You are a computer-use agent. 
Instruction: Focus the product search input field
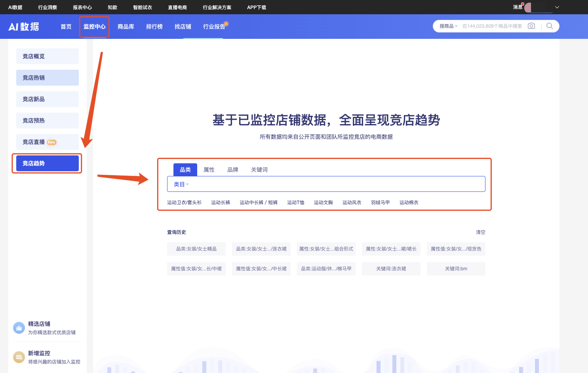click(492, 26)
